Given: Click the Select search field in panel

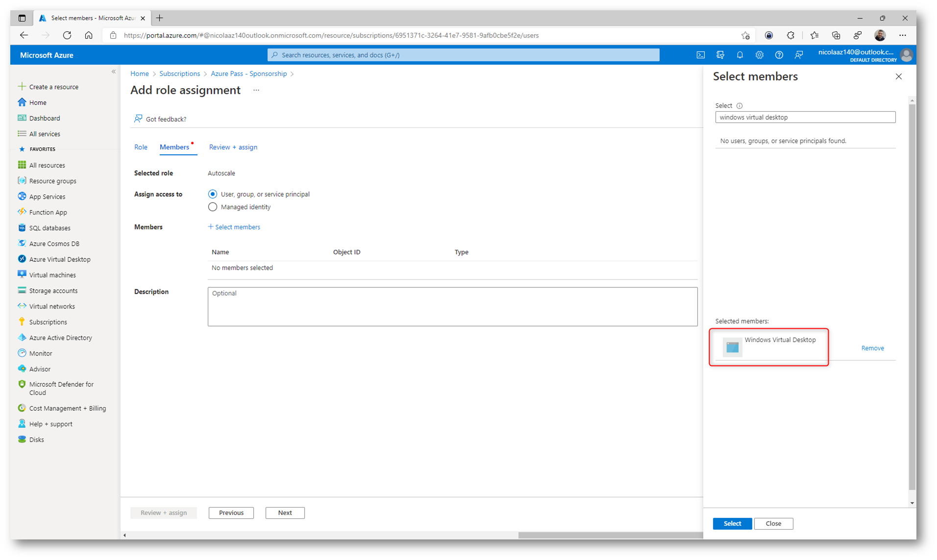Looking at the screenshot, I should (805, 117).
